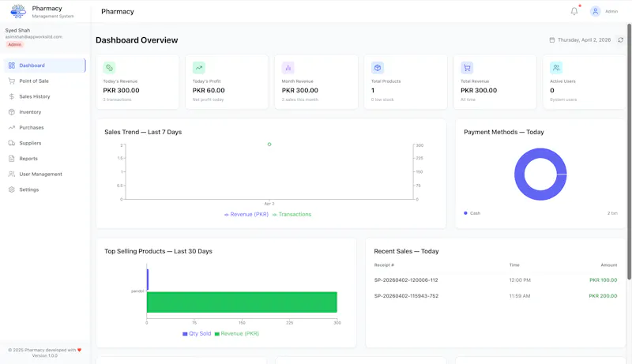Click the Today's Profit PKR 60.00 value
The height and width of the screenshot is (364, 632).
209,90
